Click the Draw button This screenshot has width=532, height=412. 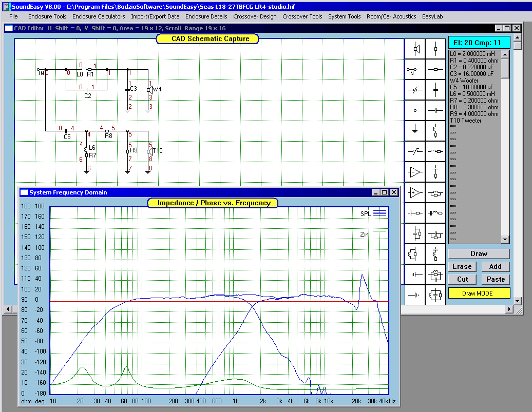tap(479, 253)
